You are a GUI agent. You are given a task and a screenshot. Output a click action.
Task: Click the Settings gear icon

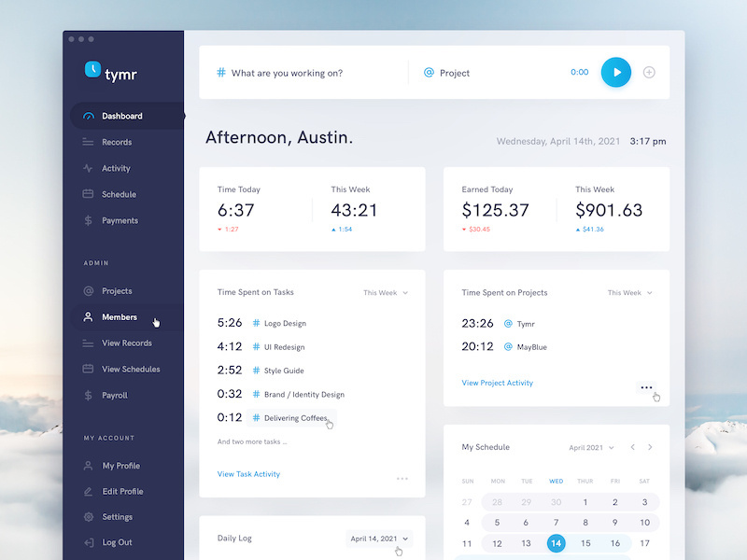pyautogui.click(x=88, y=517)
